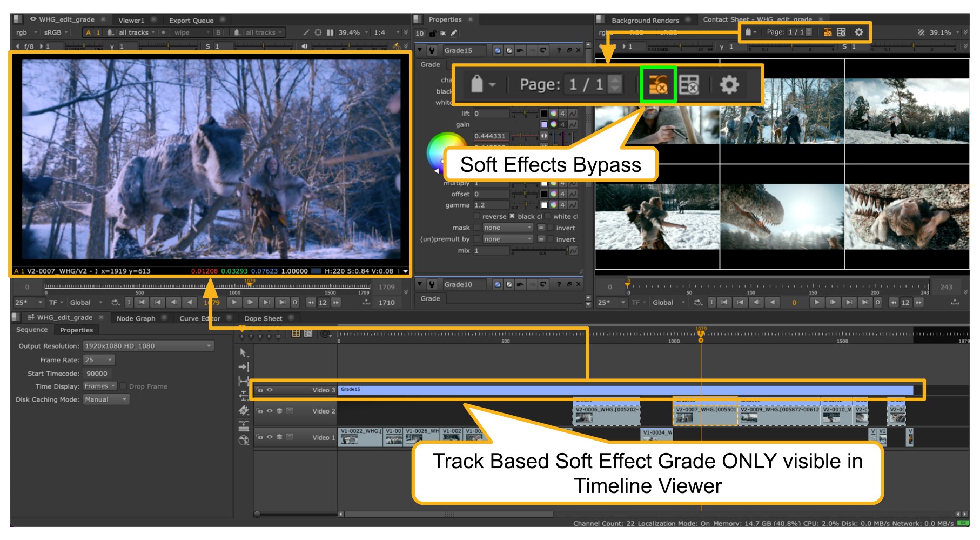Click the wrench icon next to Grade15

tap(432, 50)
